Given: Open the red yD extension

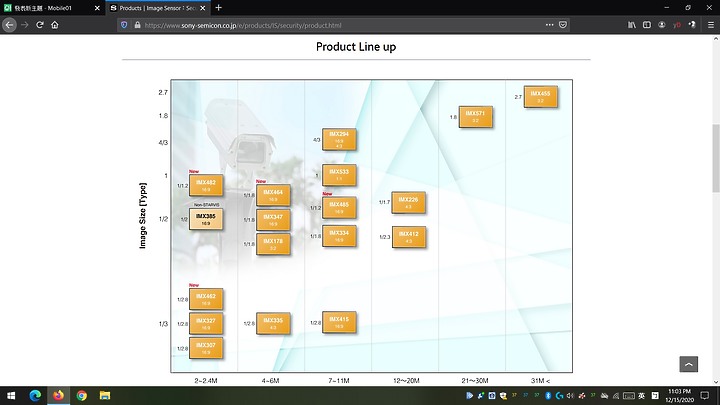Looking at the screenshot, I should (677, 25).
